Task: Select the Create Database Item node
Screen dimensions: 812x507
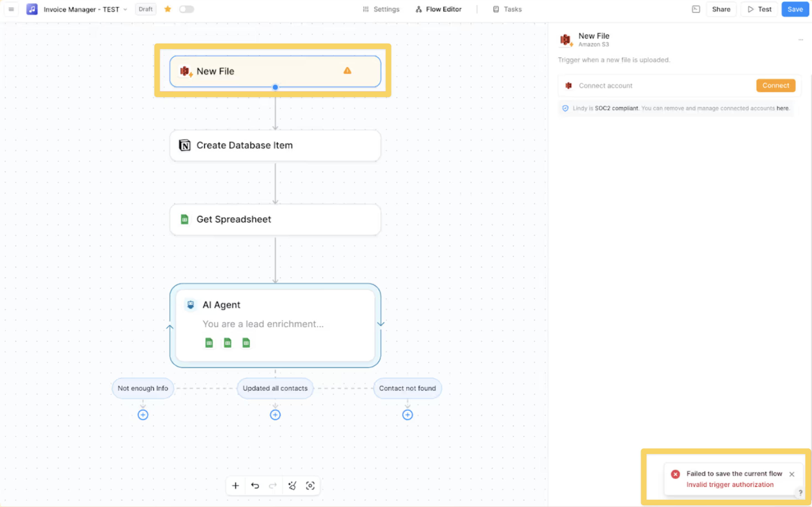Action: (x=275, y=145)
